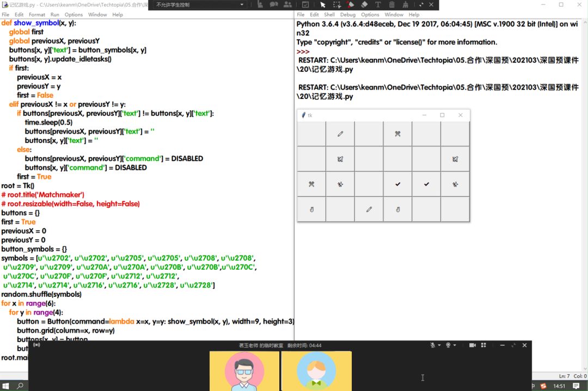The width and height of the screenshot is (588, 391).
Task: Select the text T tool in classroom toolbar
Action: click(x=378, y=4)
